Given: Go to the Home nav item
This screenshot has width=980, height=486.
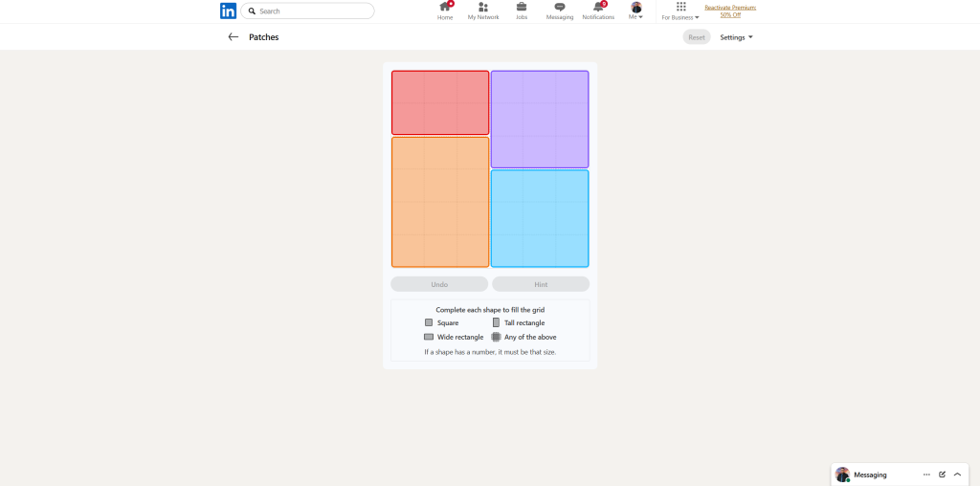Looking at the screenshot, I should point(445,11).
